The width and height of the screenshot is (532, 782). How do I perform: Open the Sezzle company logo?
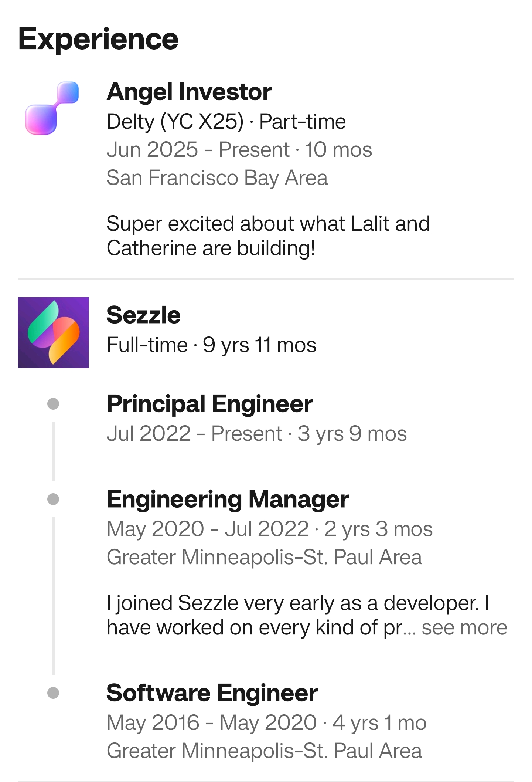(x=53, y=333)
